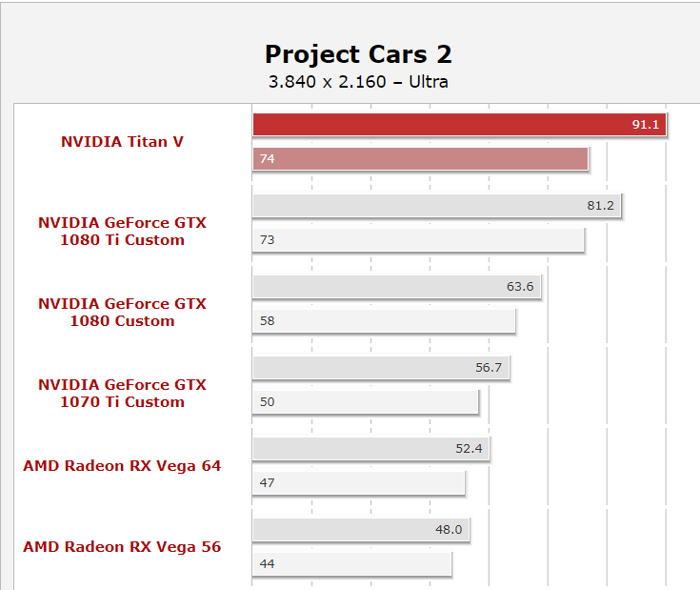Open the GeForce GTX 1070 Ti Custom label
Screen dimensions: 700x590
tap(122, 394)
